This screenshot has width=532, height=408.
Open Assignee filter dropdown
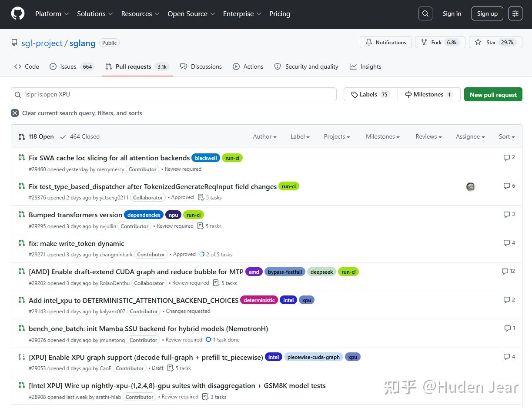[x=470, y=136]
